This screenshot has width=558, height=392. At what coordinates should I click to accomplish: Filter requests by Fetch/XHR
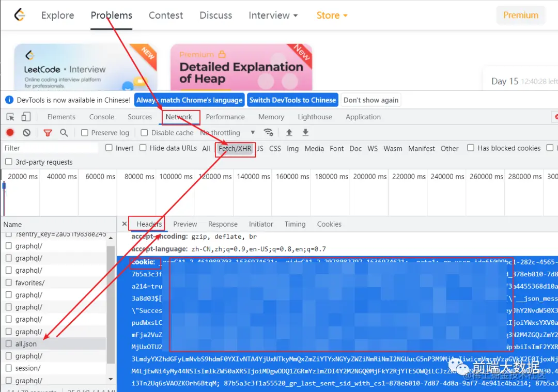pos(235,148)
